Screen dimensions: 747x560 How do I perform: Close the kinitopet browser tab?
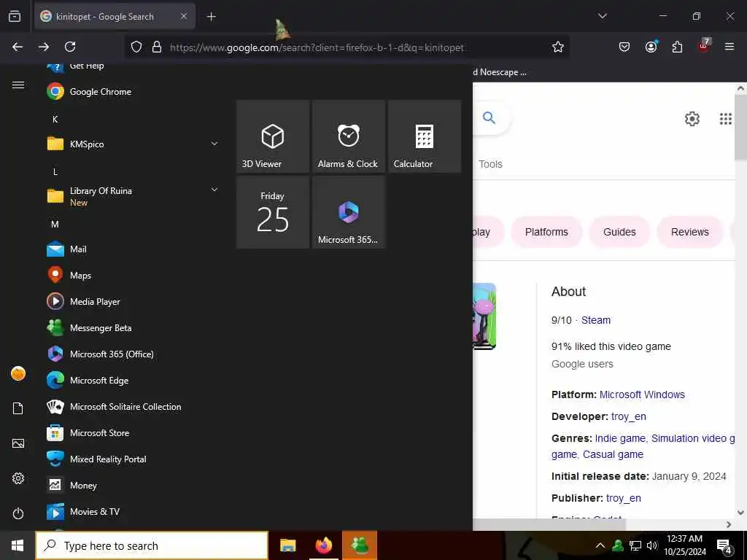click(x=184, y=16)
